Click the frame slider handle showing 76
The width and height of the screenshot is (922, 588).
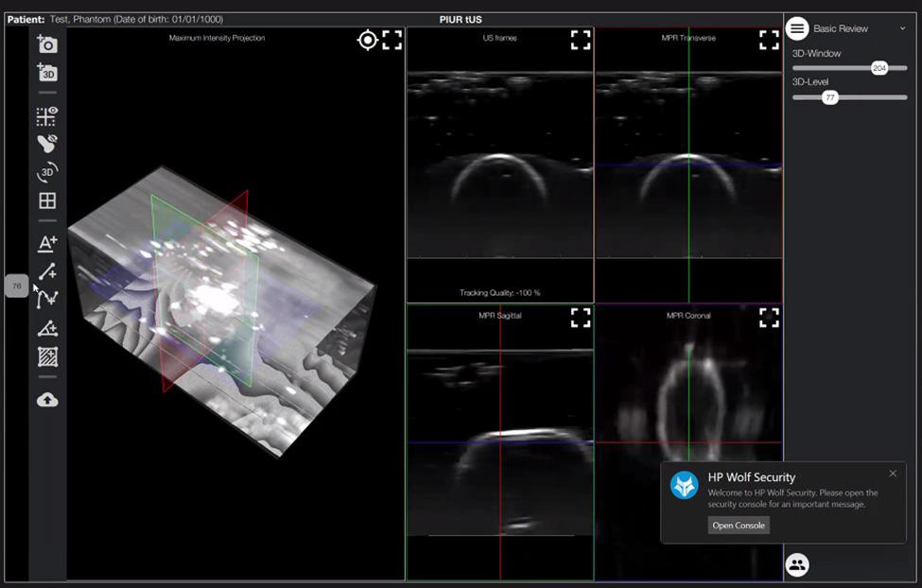(x=16, y=285)
